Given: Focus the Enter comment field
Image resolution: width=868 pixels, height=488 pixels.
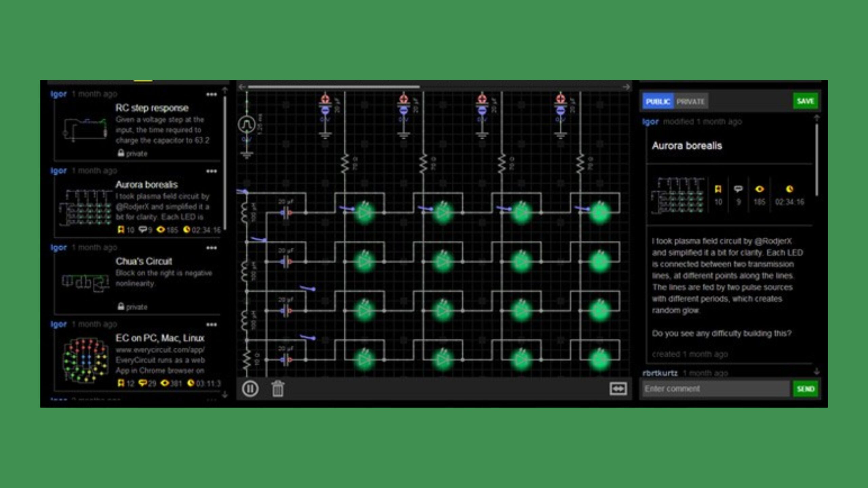Looking at the screenshot, I should click(716, 389).
